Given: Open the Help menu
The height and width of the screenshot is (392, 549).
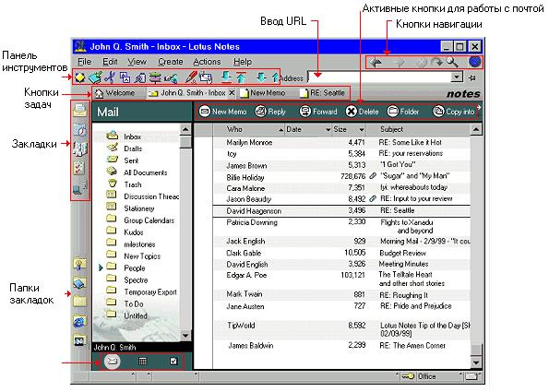Looking at the screenshot, I should pyautogui.click(x=243, y=62).
